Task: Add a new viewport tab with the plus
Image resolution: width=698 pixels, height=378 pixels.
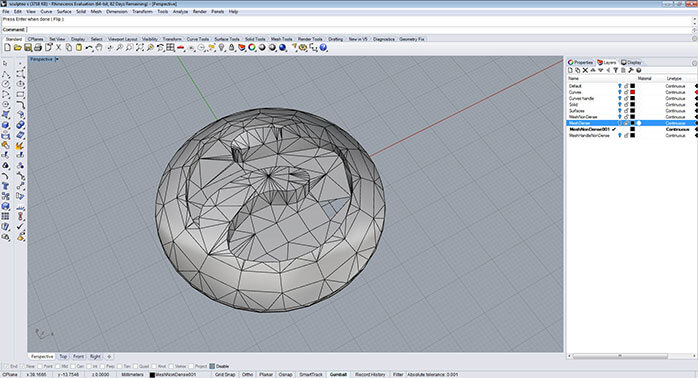Action: [109, 357]
